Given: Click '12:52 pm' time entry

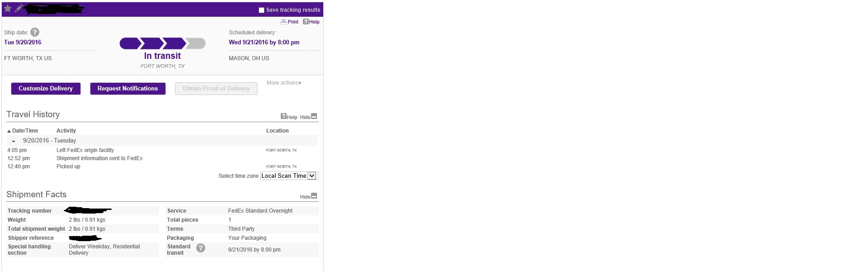Looking at the screenshot, I should point(19,158).
